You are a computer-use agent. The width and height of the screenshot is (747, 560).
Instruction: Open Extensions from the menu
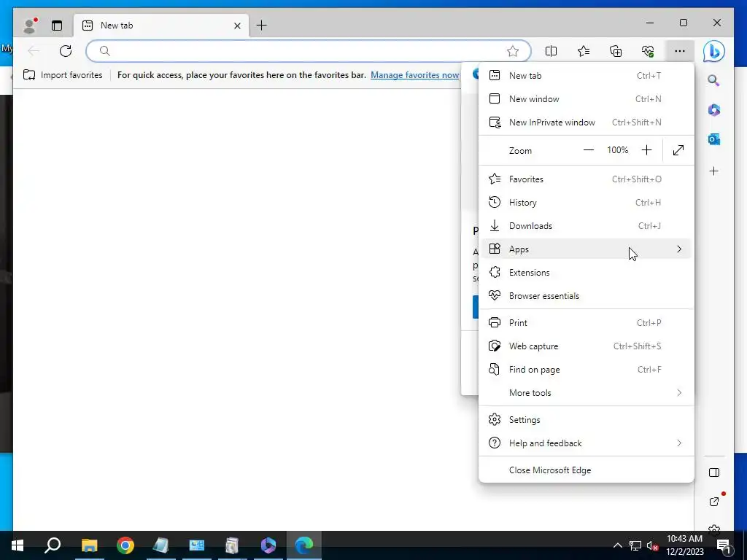click(587, 273)
